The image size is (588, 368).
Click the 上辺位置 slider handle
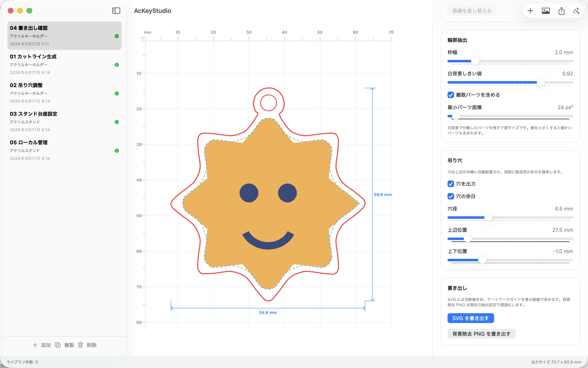[468, 239]
